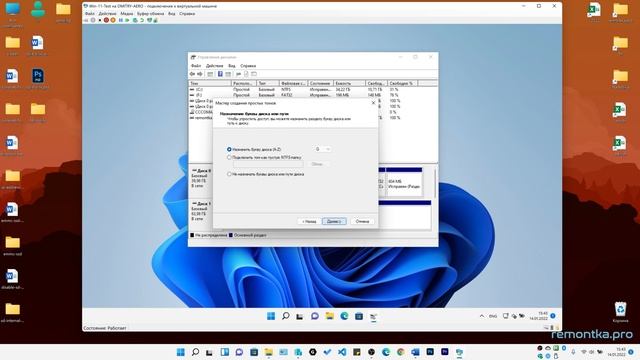Click the Start button in VM taskbar
This screenshot has height=360, width=640.
tap(271, 316)
